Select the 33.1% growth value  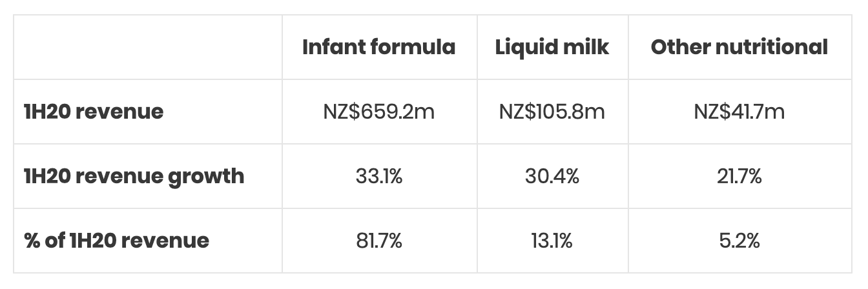click(378, 176)
